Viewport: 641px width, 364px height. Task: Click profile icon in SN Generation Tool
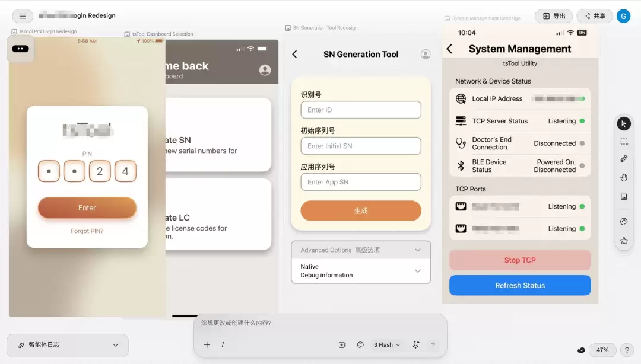426,55
